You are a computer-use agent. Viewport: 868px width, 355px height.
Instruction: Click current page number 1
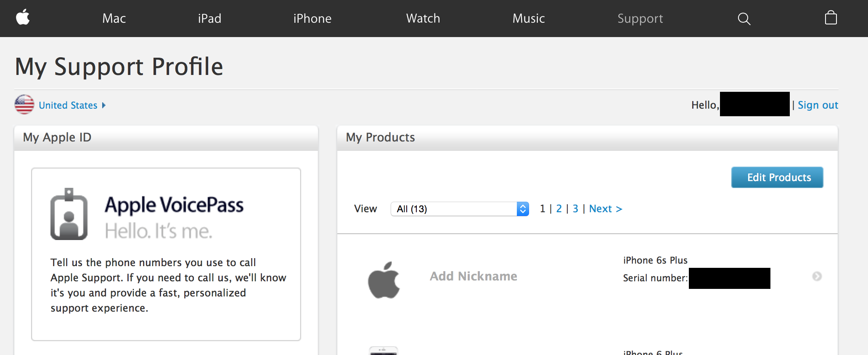tap(542, 209)
